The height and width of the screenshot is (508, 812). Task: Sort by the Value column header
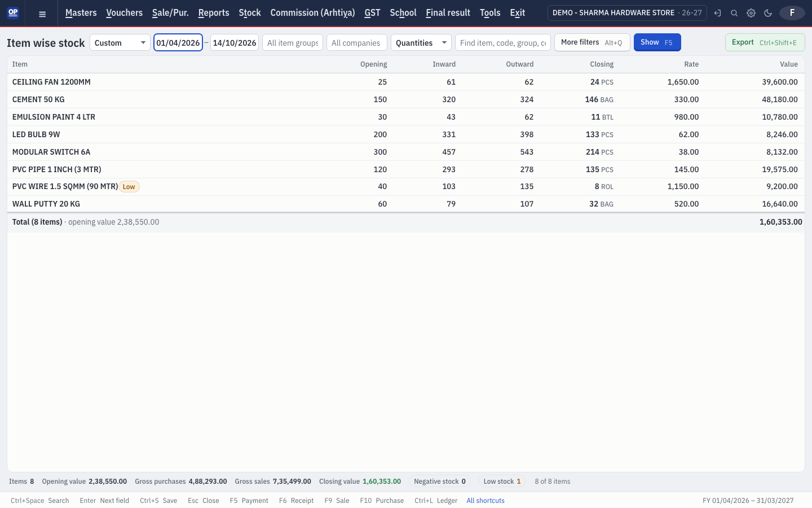789,64
